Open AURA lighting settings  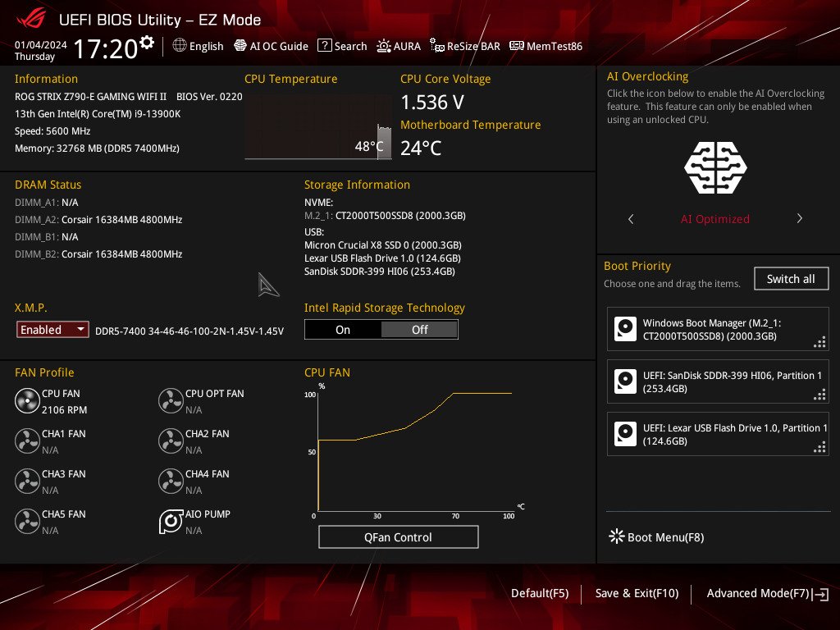click(399, 46)
